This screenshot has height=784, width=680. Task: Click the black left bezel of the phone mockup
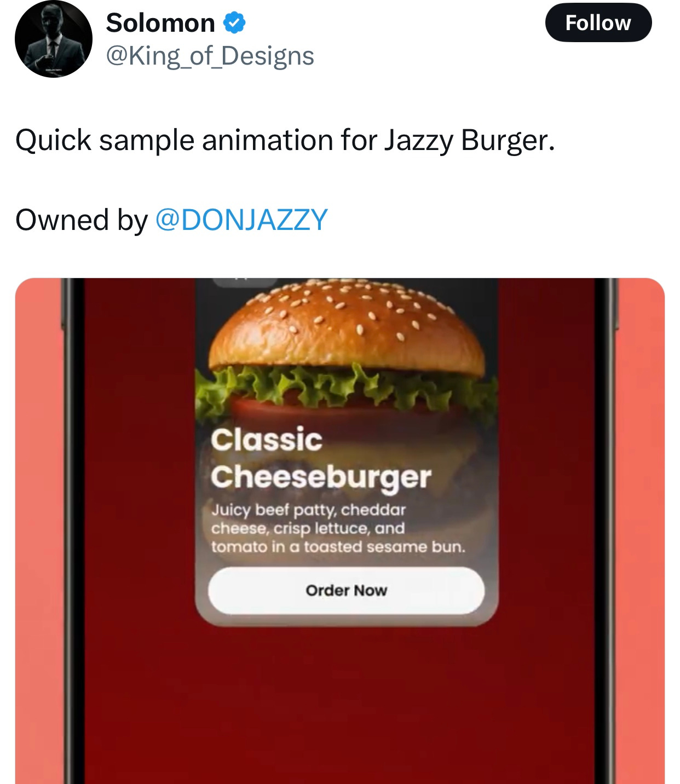(x=73, y=531)
